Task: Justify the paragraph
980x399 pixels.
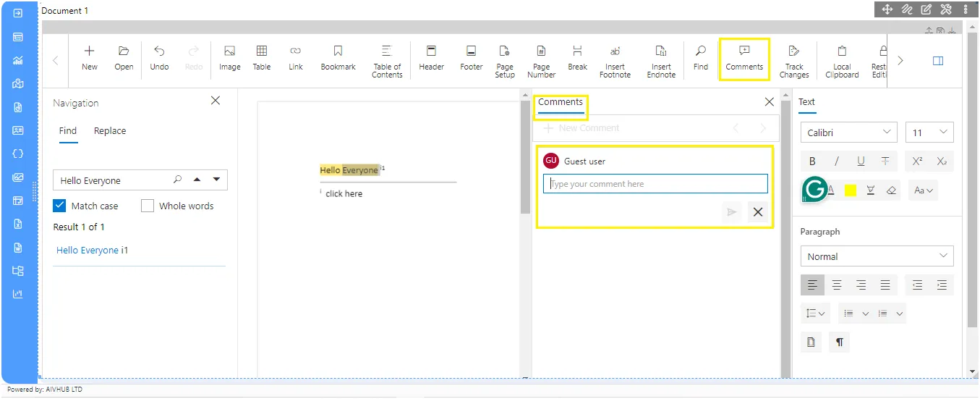Action: (x=885, y=285)
